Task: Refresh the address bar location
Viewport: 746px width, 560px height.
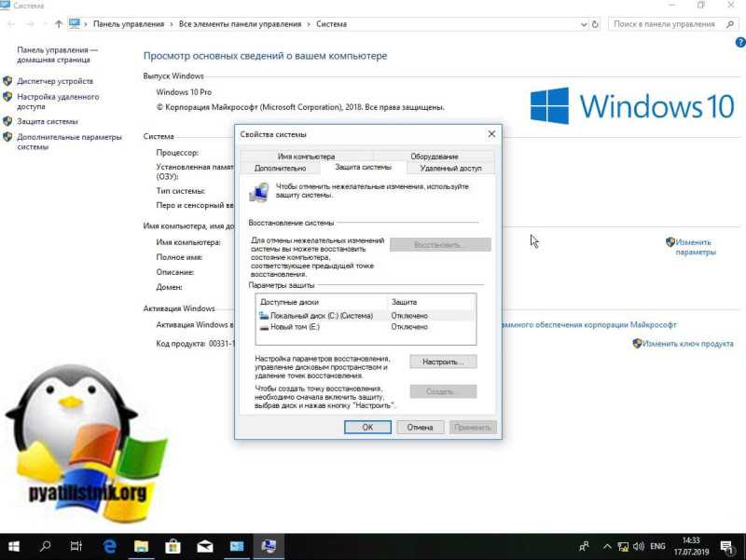Action: point(595,24)
